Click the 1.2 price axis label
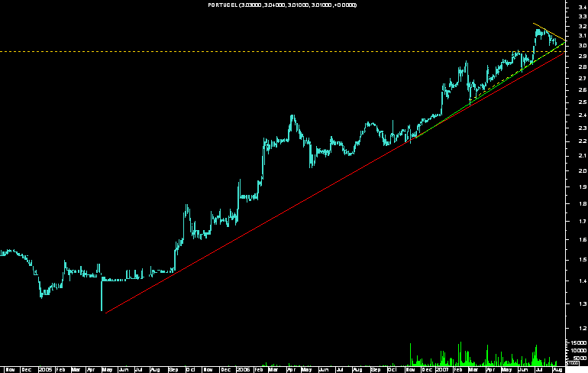This screenshot has width=588, height=373. [x=583, y=329]
